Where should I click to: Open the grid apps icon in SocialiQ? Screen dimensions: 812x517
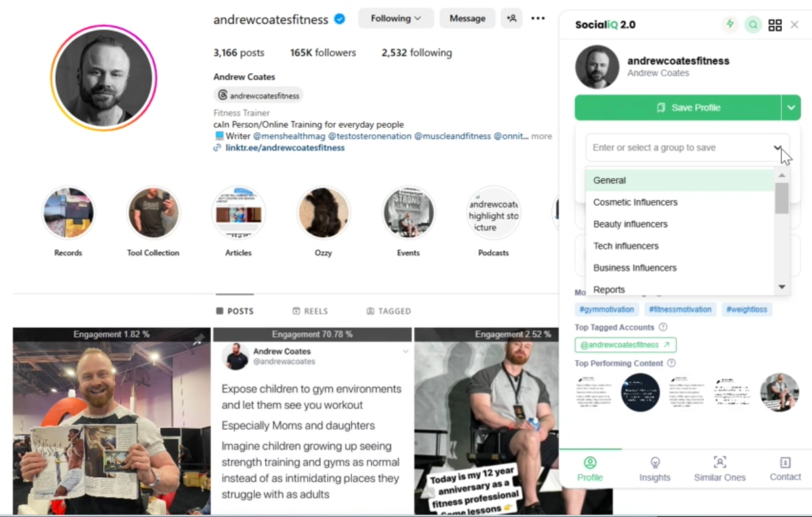(x=775, y=25)
